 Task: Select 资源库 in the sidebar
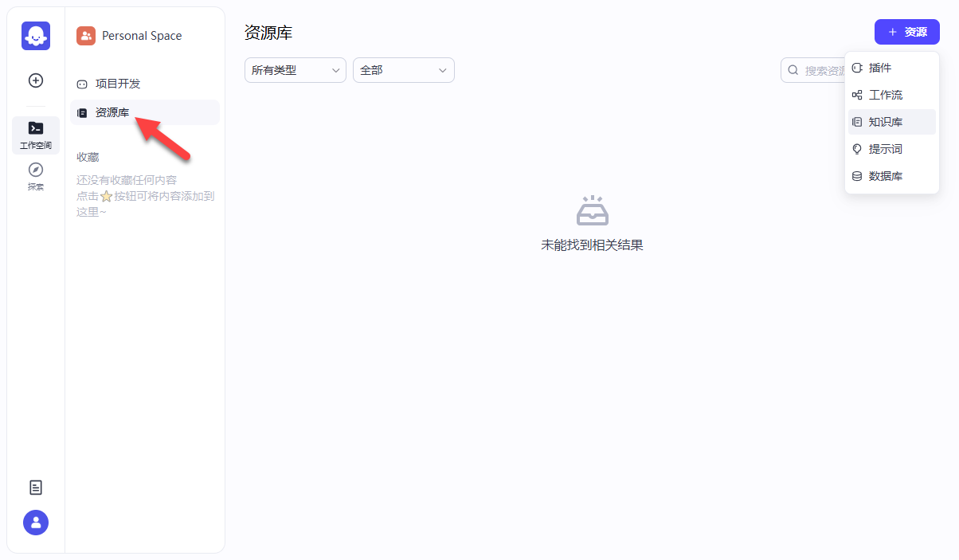112,112
